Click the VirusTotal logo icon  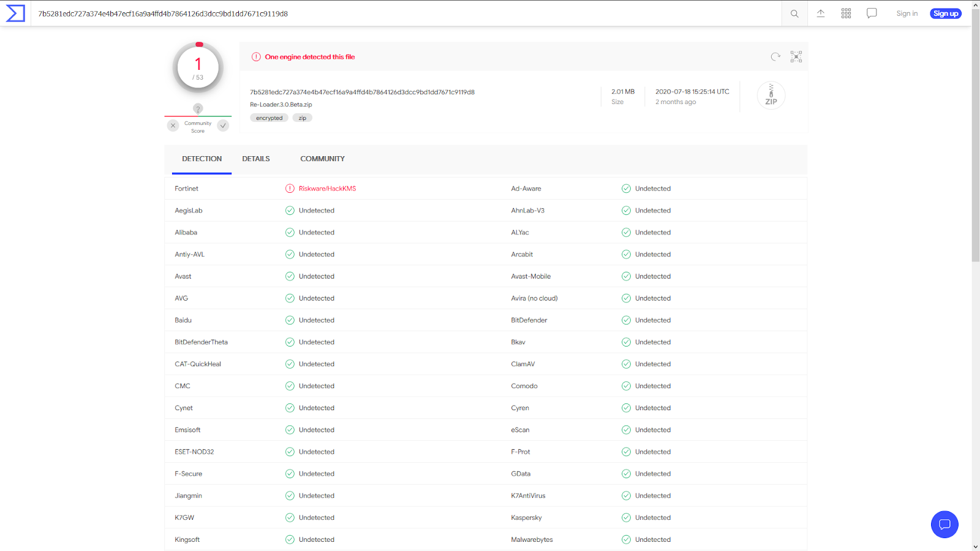pyautogui.click(x=15, y=13)
